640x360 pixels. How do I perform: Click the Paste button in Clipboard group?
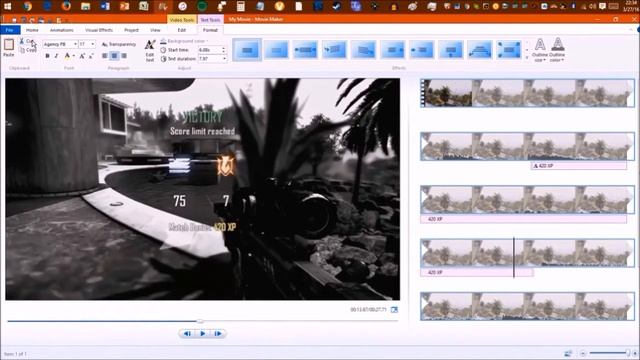(x=9, y=48)
